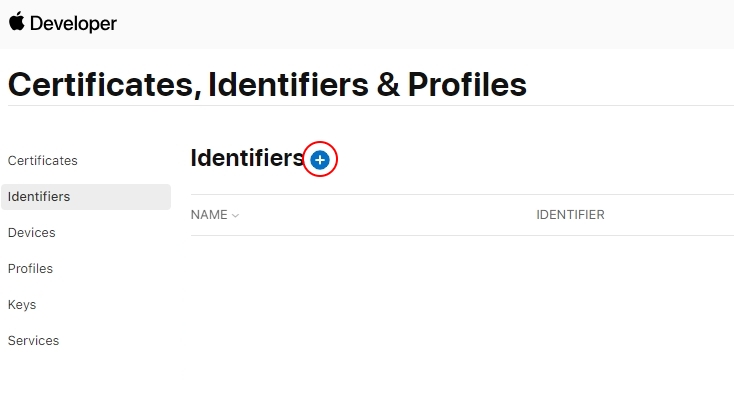Image resolution: width=734 pixels, height=416 pixels.
Task: Open the Certificates section in sidebar
Action: tap(43, 161)
